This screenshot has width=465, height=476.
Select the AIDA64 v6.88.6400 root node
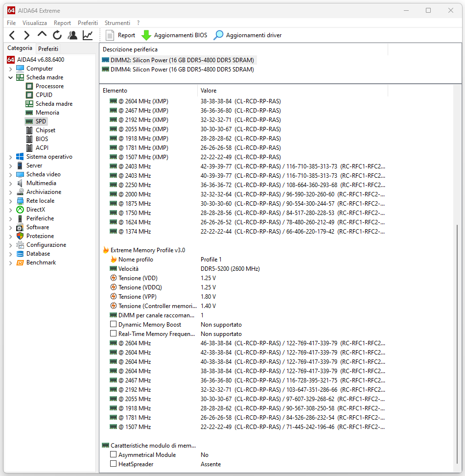tap(36, 60)
